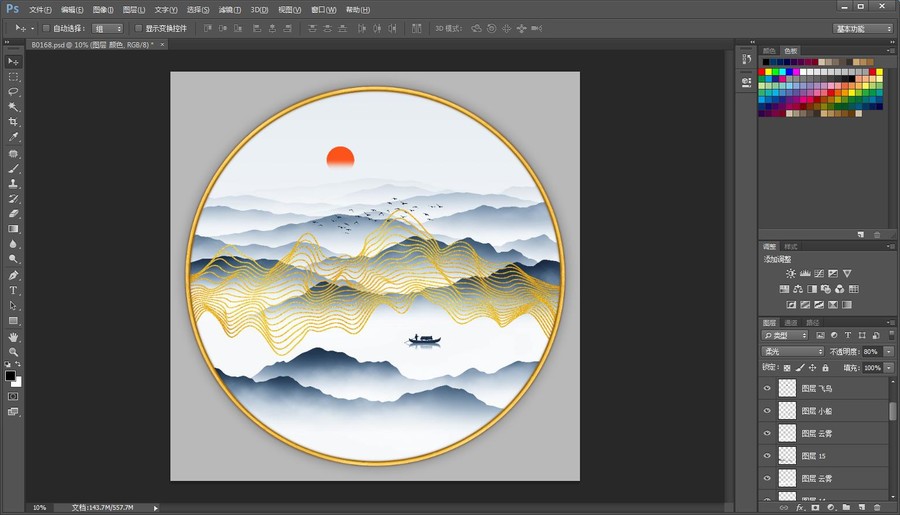Open the 基本功能 workspace dropdown
The width and height of the screenshot is (900, 515).
coord(863,29)
